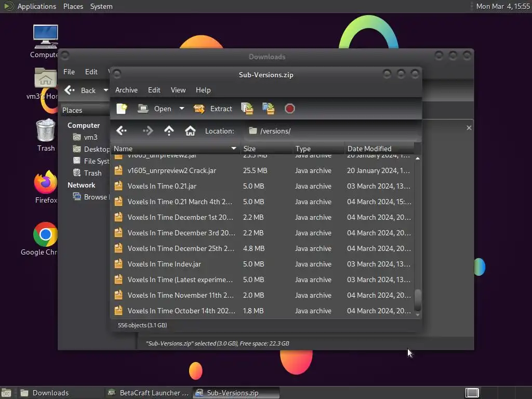Open the File menu in Downloads window
Viewport: 532px width, 399px height.
point(69,72)
